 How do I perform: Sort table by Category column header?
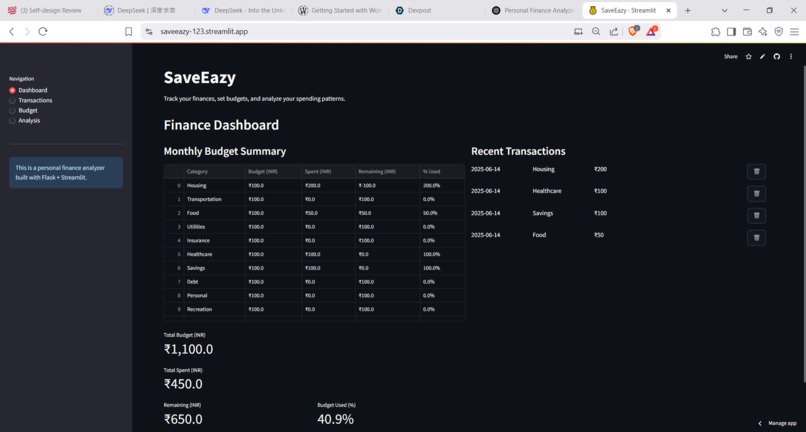(214, 171)
